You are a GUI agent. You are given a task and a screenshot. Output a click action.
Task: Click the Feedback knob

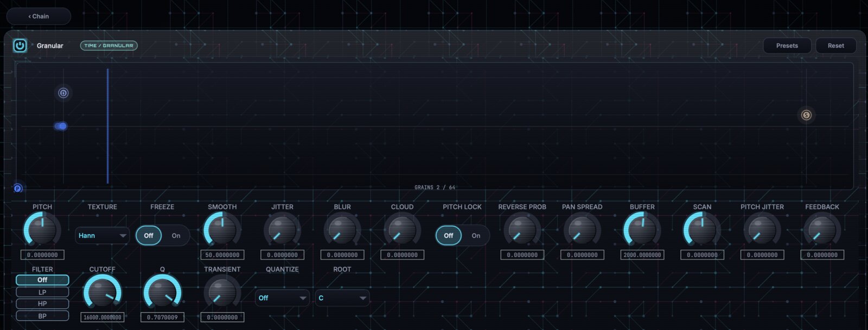[x=822, y=230]
